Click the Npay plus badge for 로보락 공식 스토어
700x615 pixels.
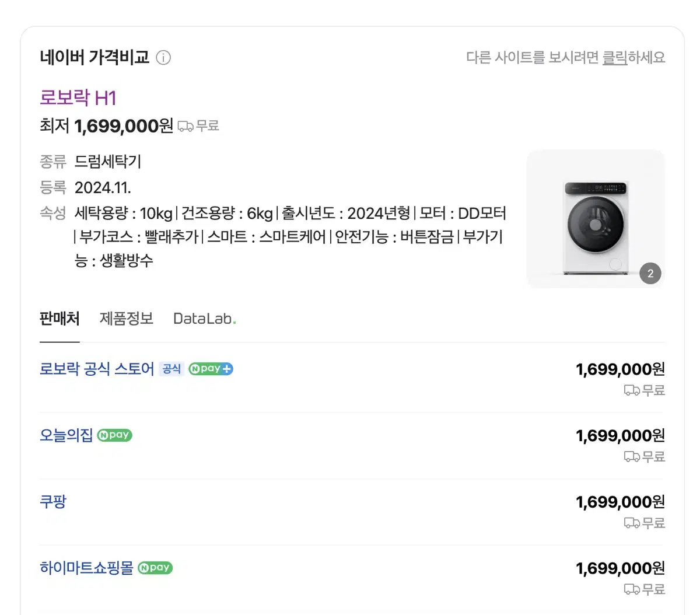(x=211, y=369)
